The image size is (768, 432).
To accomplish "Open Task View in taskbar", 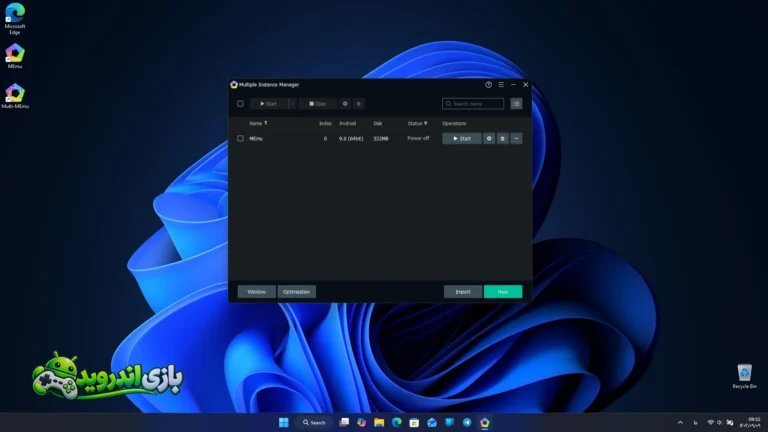I will (x=344, y=422).
